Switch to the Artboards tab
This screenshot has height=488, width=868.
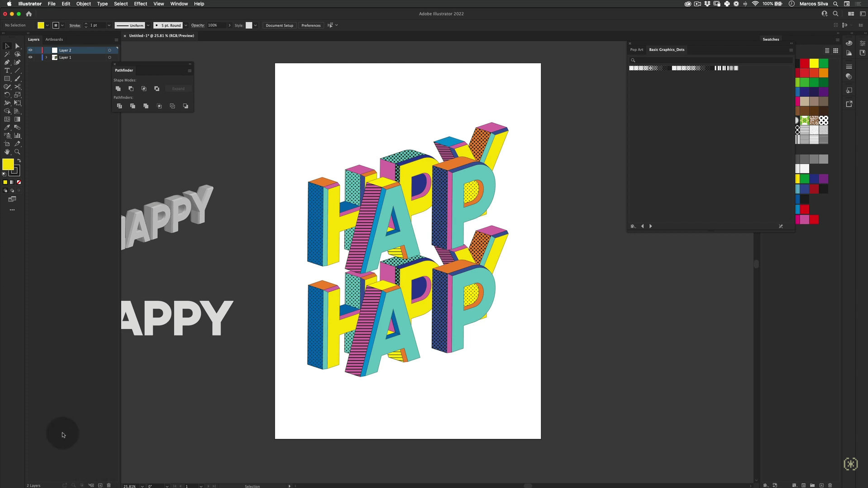[x=54, y=39]
